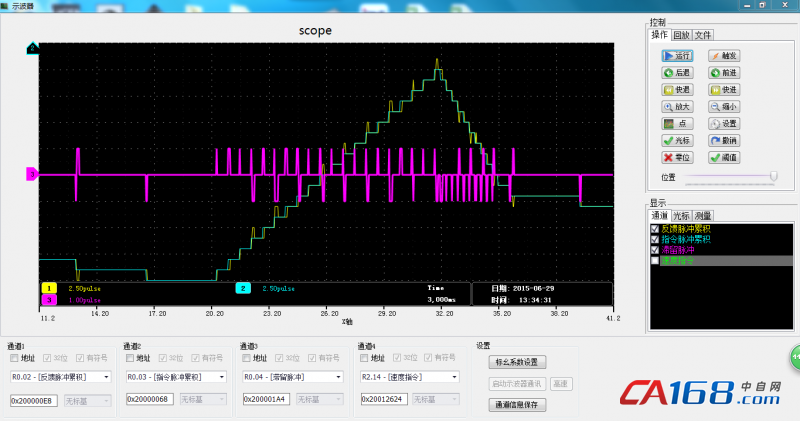This screenshot has width=800, height=421.
Task: Enable the 速度指令 channel checkbox
Action: (x=656, y=260)
